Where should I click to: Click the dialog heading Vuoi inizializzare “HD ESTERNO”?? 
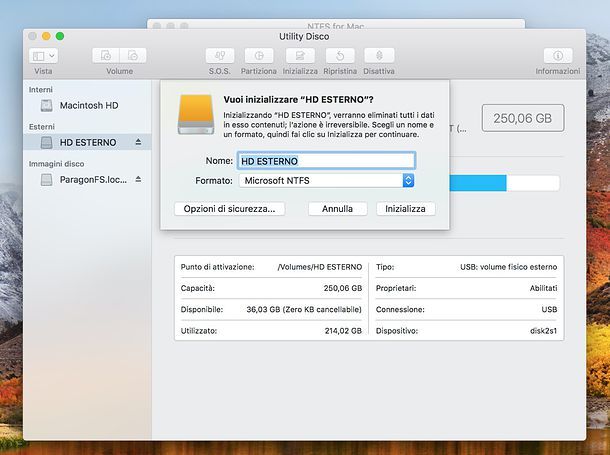click(298, 100)
